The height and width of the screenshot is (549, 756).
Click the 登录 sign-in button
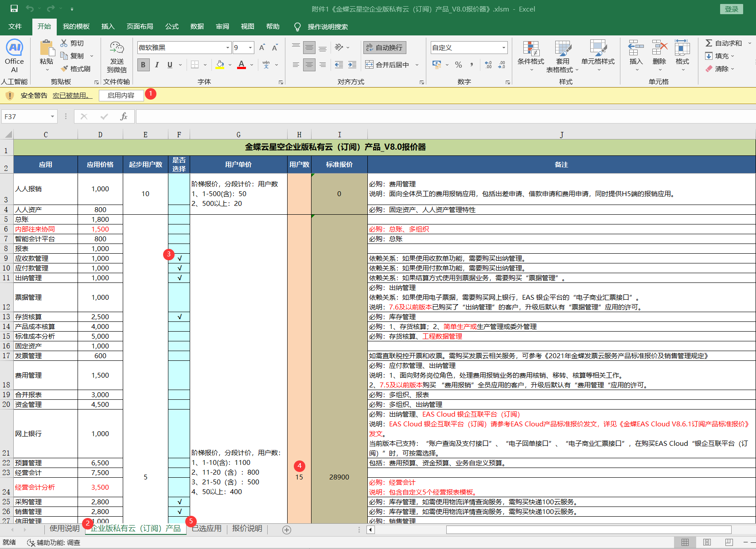731,9
